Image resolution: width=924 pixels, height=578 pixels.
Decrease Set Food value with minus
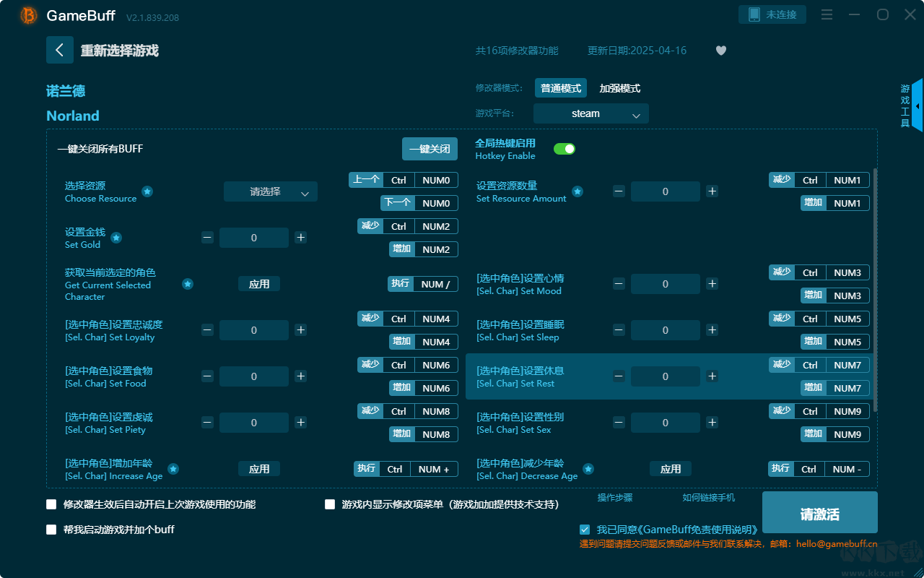coord(207,376)
